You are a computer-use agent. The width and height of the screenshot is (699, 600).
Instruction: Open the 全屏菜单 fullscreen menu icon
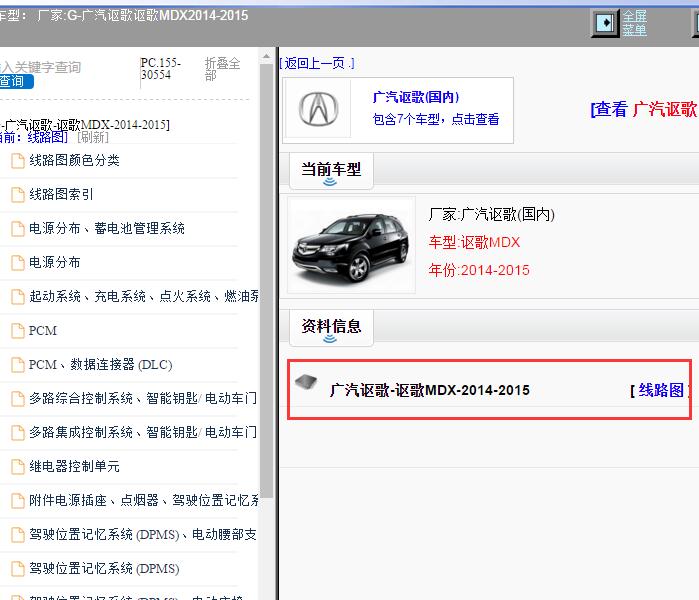pos(605,23)
